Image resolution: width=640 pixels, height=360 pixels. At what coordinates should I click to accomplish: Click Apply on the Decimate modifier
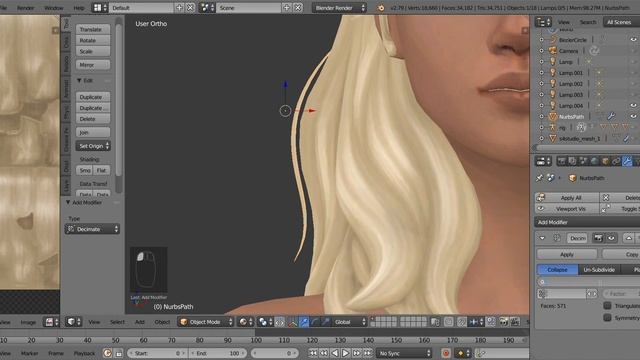click(567, 254)
